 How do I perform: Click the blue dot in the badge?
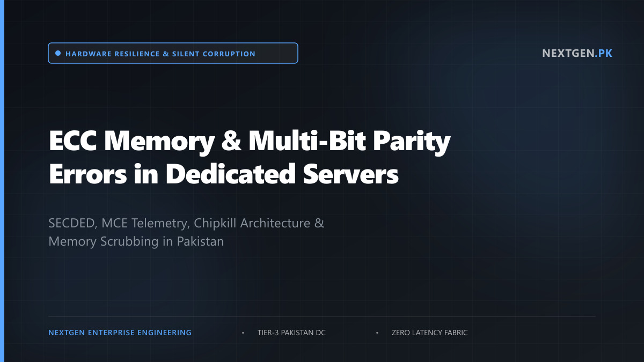pos(58,53)
